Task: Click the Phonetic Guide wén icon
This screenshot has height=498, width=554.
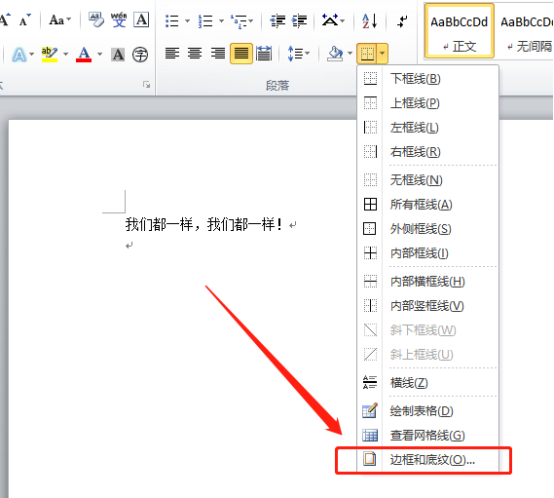Action: [119, 20]
